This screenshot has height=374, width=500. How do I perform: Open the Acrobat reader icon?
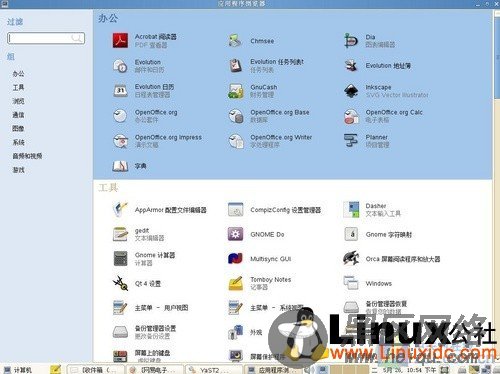click(120, 41)
